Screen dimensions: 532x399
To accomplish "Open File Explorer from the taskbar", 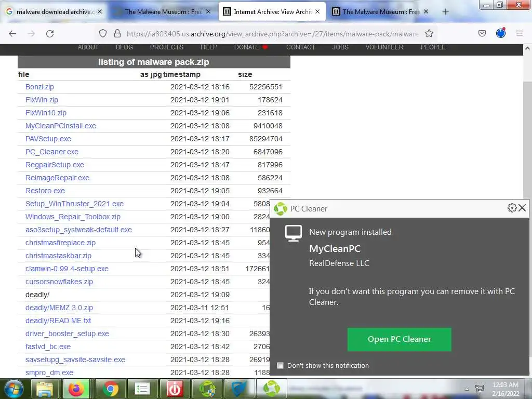I will [x=45, y=389].
